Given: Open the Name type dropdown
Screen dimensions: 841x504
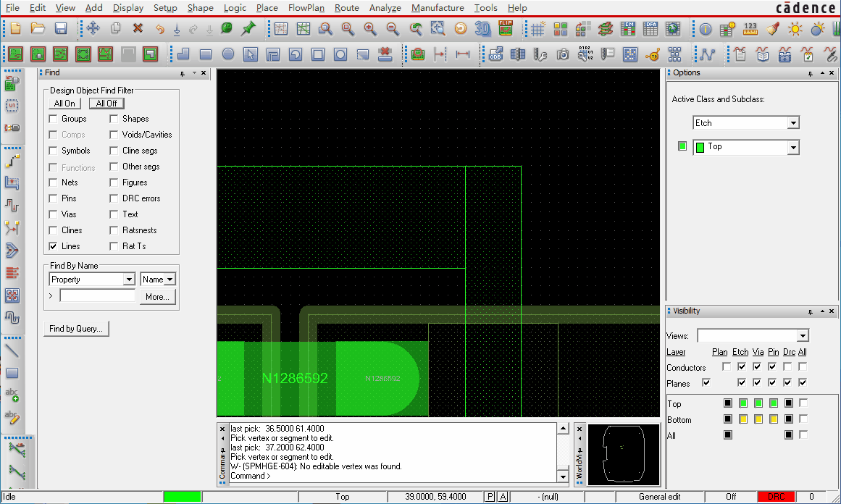Looking at the screenshot, I should click(x=170, y=280).
